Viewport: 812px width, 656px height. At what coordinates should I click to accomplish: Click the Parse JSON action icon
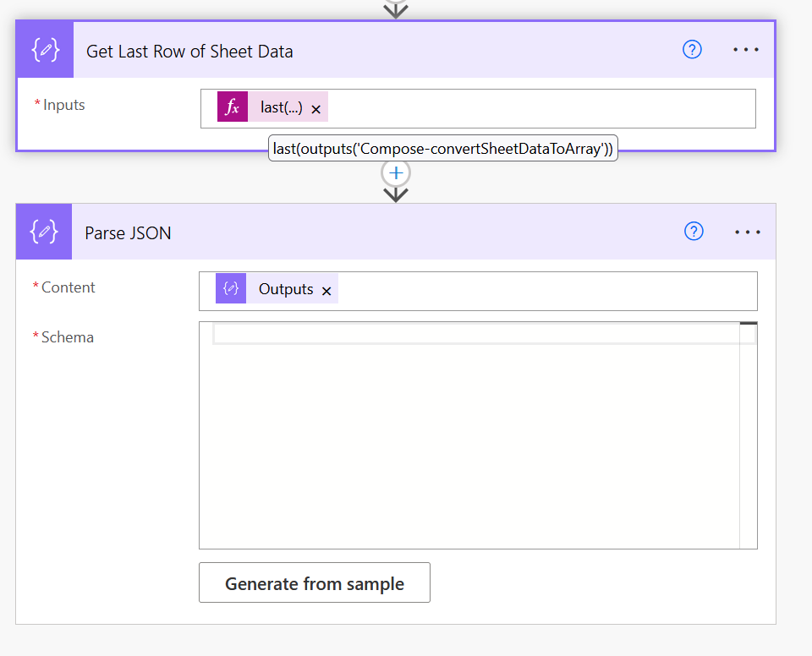pyautogui.click(x=44, y=232)
